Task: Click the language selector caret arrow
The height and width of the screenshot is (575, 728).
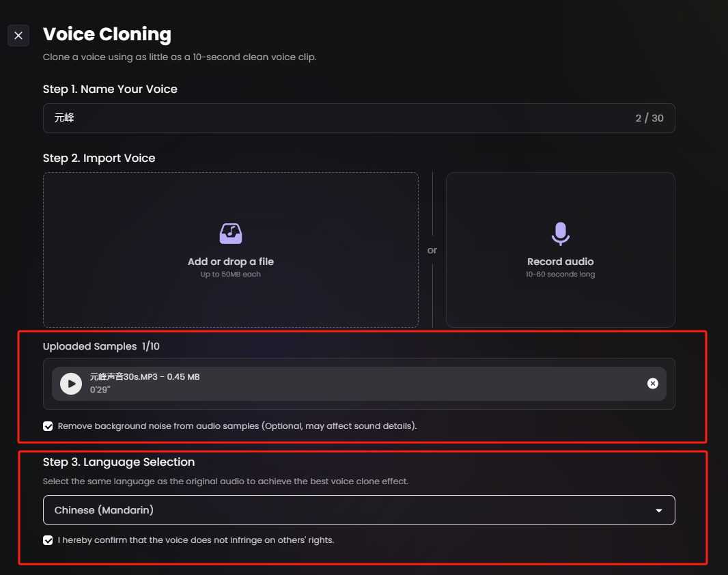Action: [659, 511]
